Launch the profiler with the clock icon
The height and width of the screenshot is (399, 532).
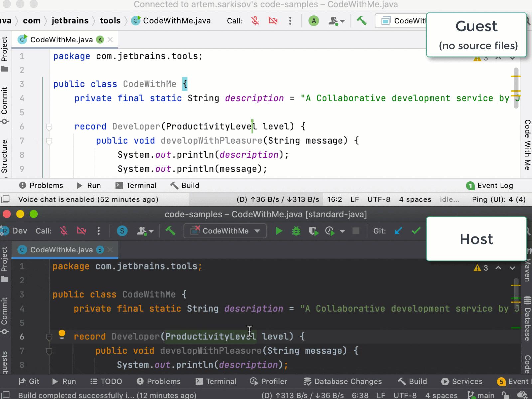[330, 231]
